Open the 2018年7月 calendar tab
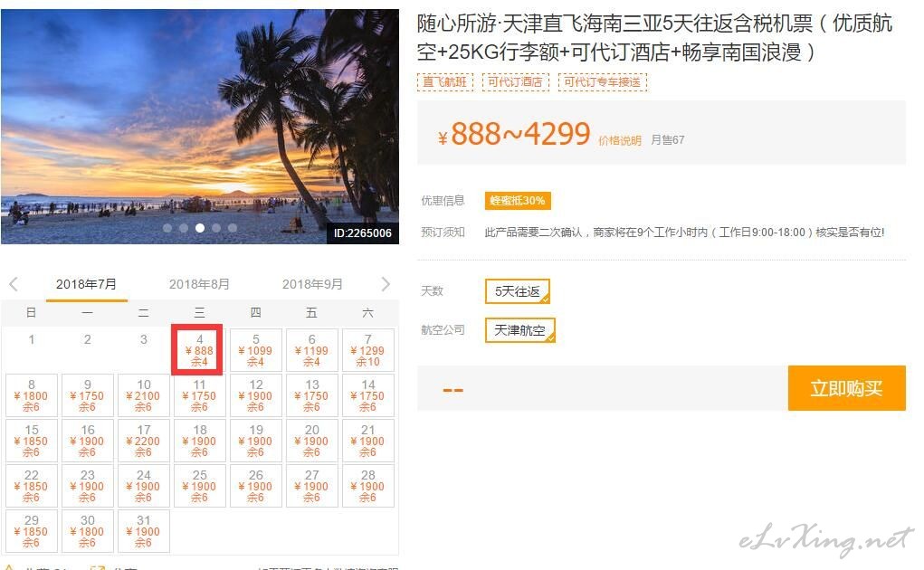Viewport: 924px width, 570px height. [86, 284]
